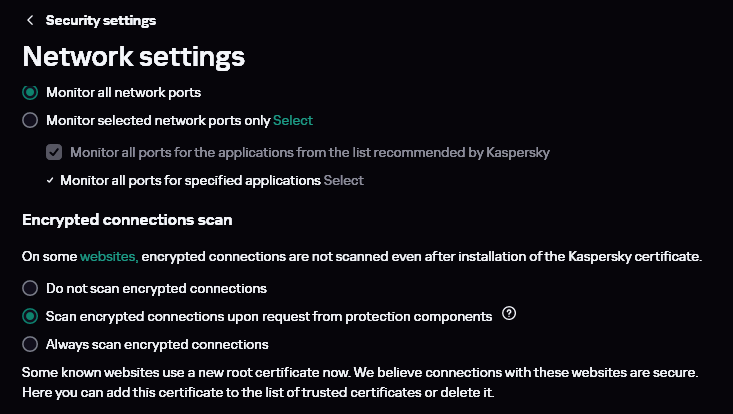Choose scan upon request from protection components radio

(30, 316)
